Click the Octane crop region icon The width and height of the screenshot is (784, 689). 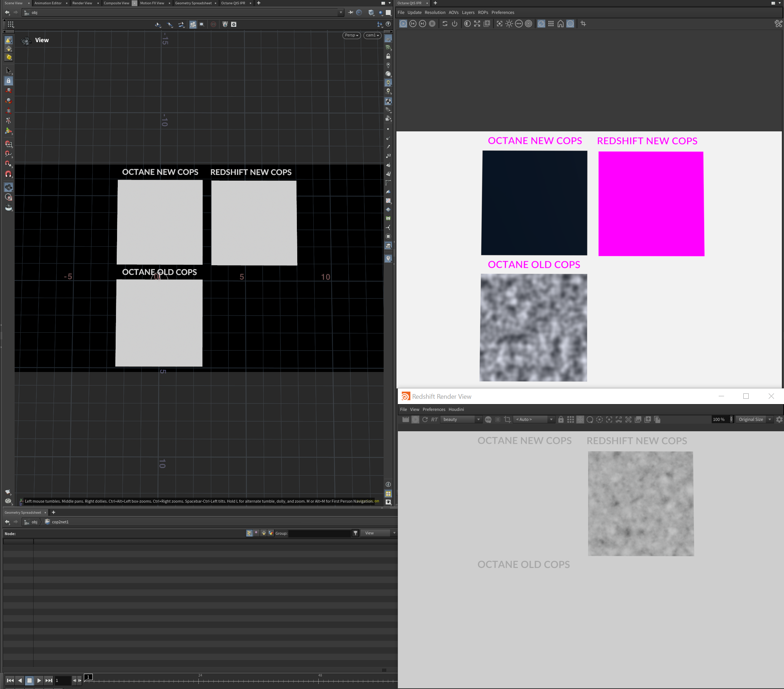click(x=583, y=24)
